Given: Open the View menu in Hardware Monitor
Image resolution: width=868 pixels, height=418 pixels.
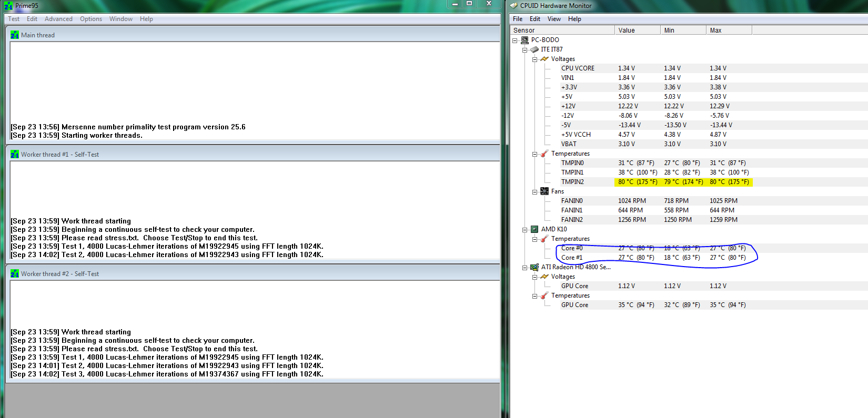Looking at the screenshot, I should click(554, 19).
